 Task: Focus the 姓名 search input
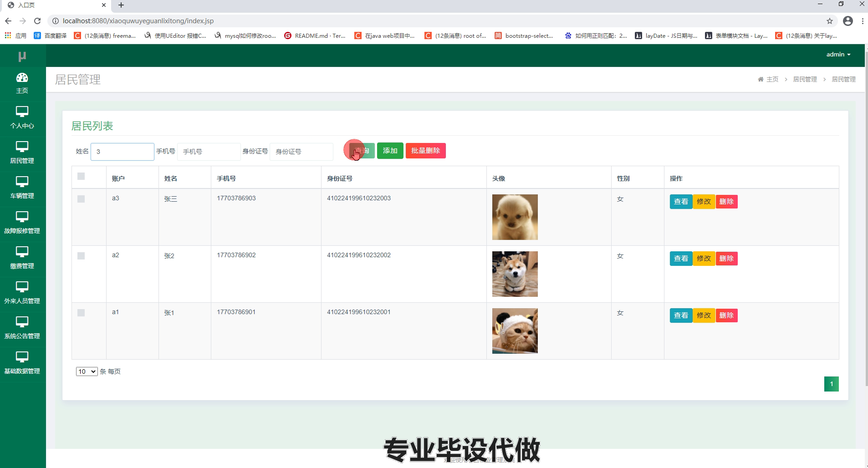(123, 152)
